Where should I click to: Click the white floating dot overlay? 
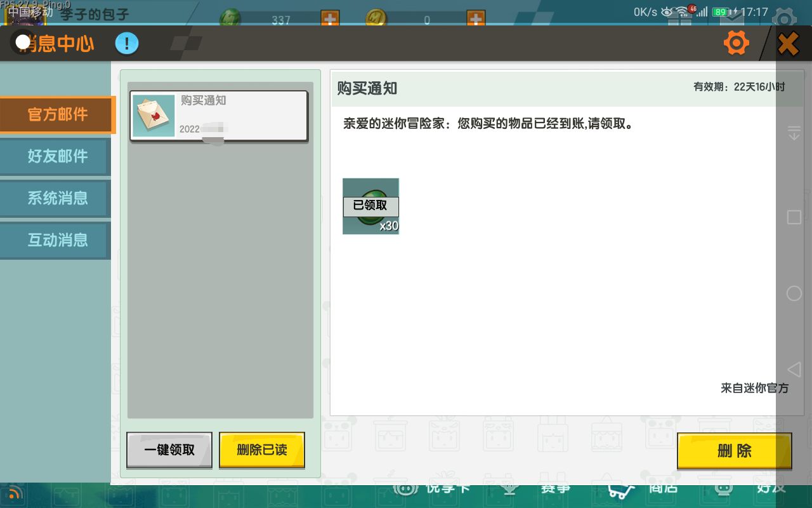point(23,42)
